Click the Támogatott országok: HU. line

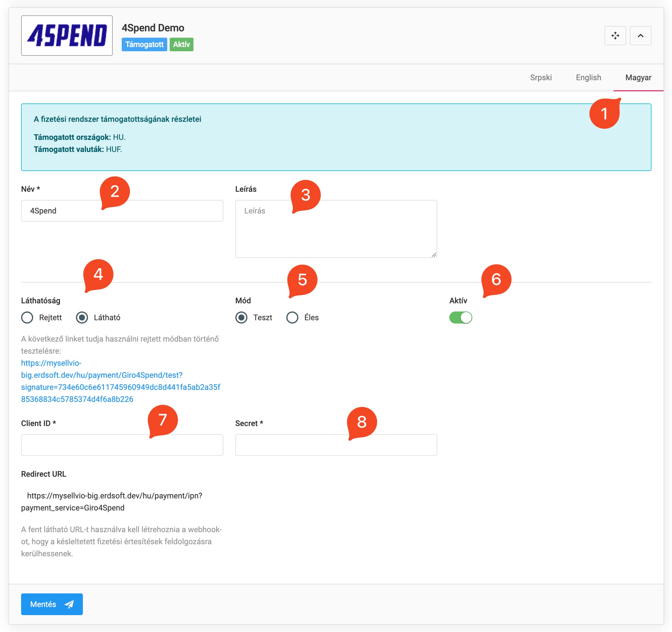(x=80, y=137)
